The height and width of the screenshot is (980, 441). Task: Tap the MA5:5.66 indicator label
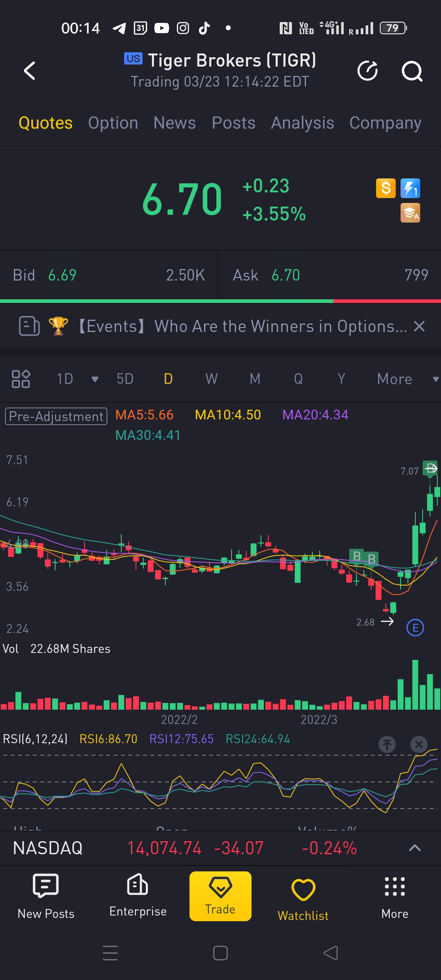click(x=145, y=415)
